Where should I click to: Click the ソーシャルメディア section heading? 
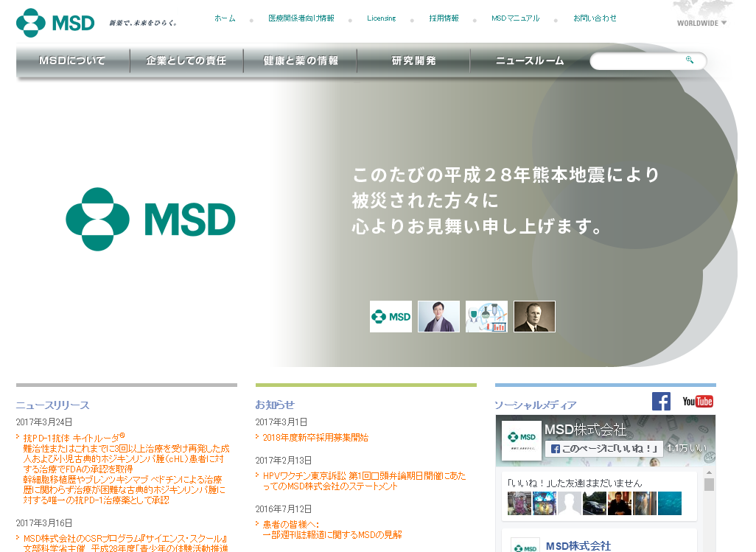tap(536, 405)
